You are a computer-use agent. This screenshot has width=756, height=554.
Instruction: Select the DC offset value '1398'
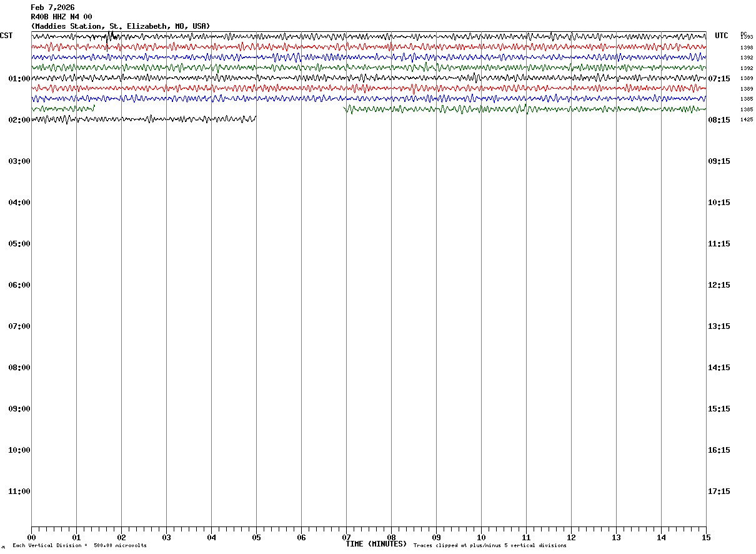747,48
